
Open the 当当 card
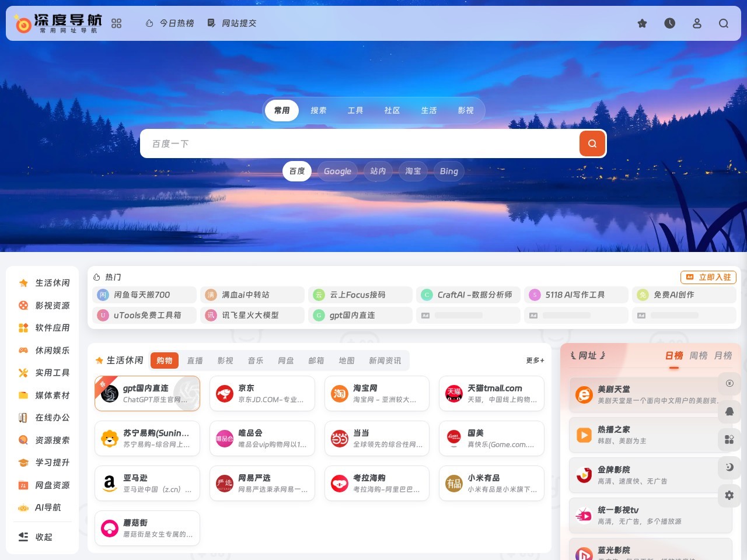tap(376, 439)
